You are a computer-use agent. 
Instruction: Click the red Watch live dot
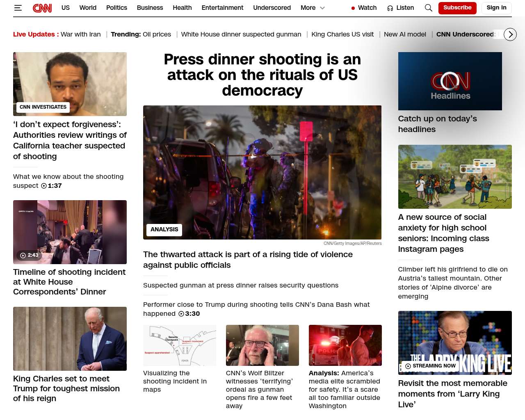(353, 8)
